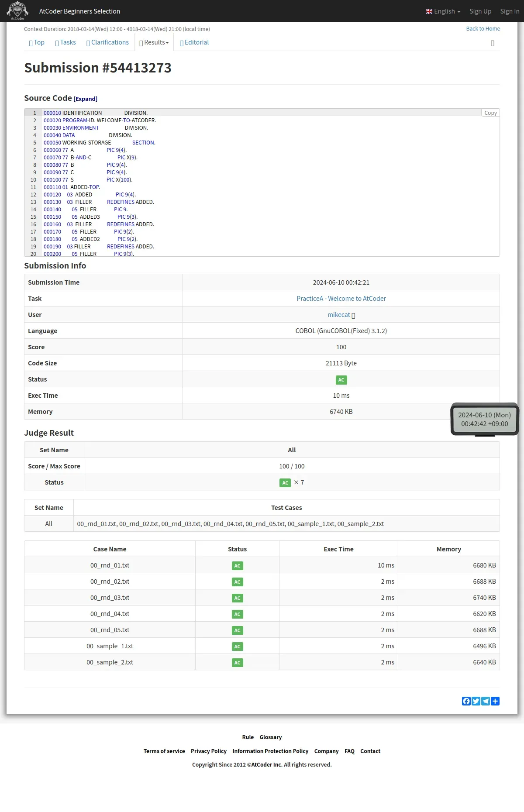Click case name 00_rnd_01.txt in table
This screenshot has width=524, height=812.
click(110, 565)
